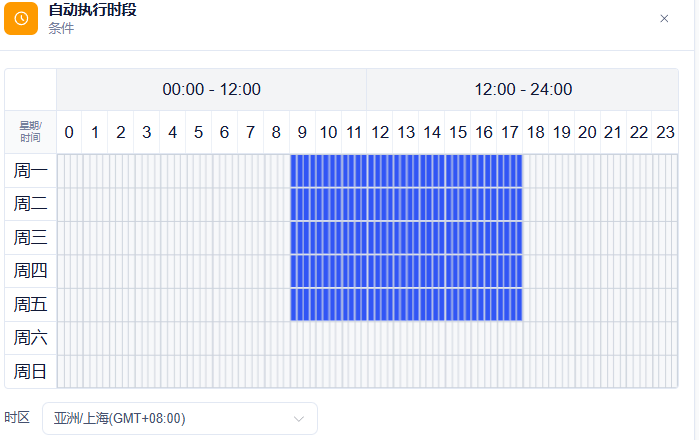Select the 周六 row label
Image resolution: width=699 pixels, height=440 pixels.
tap(30, 338)
